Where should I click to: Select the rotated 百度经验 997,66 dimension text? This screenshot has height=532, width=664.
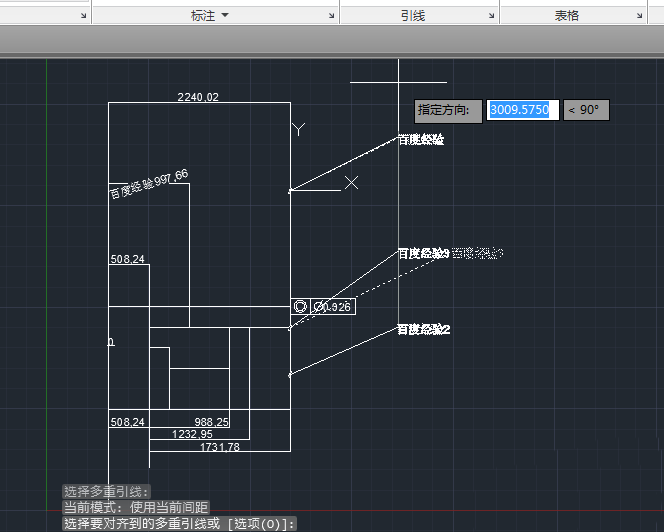(149, 184)
